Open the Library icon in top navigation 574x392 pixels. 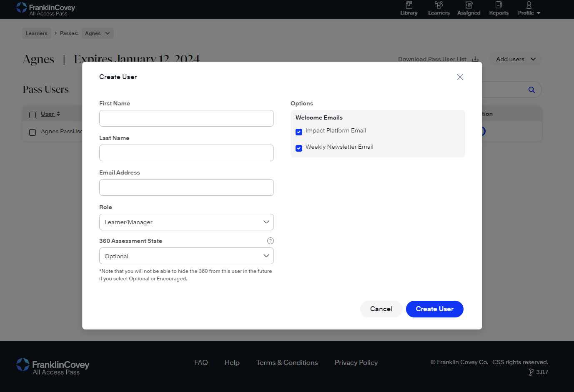click(409, 5)
